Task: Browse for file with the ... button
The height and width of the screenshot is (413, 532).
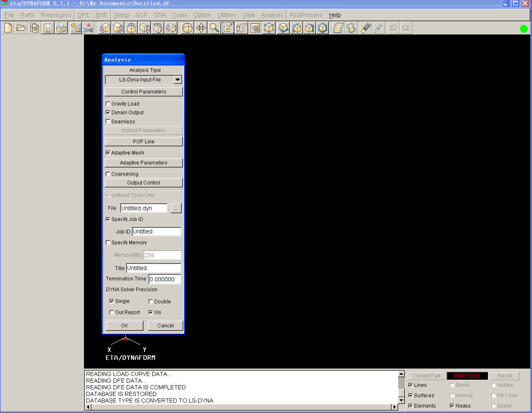Action: (176, 208)
